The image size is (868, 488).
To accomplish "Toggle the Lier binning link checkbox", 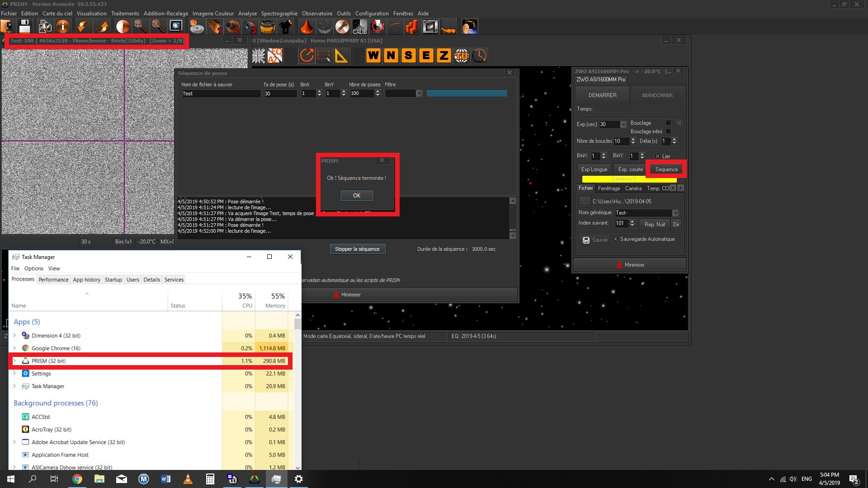I will (657, 156).
